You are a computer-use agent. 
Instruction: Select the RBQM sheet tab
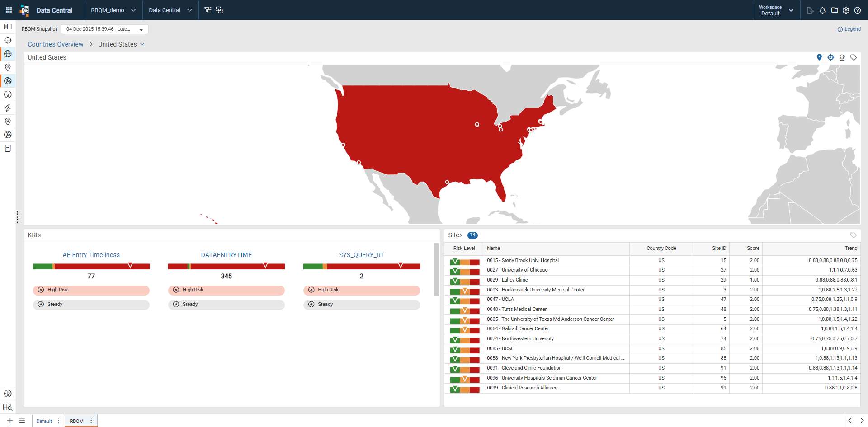[76, 421]
